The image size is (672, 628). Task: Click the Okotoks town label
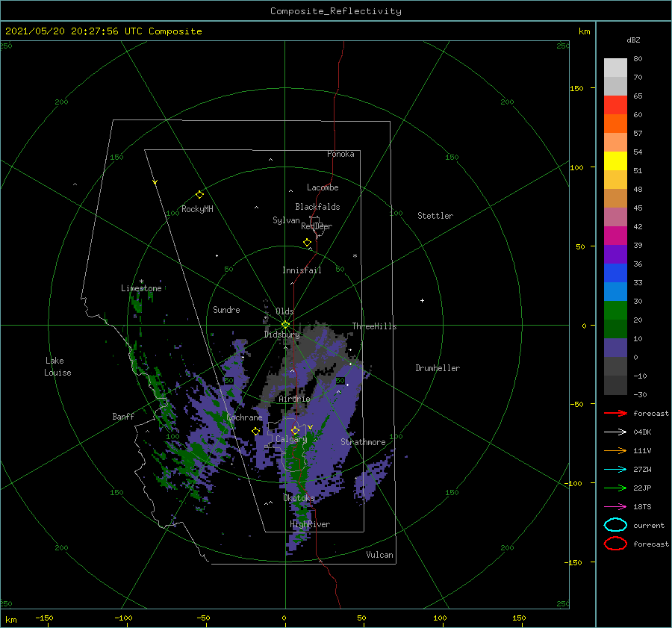click(299, 498)
